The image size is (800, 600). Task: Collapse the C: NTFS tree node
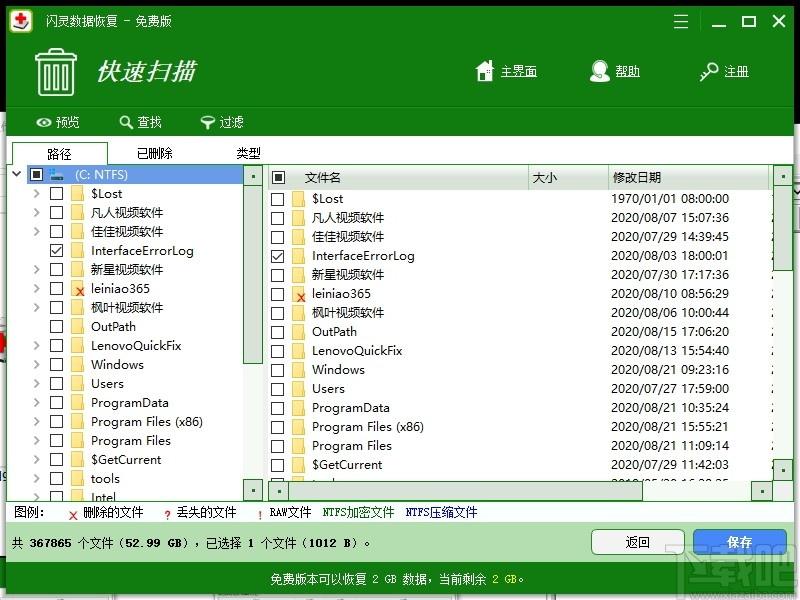pyautogui.click(x=17, y=174)
